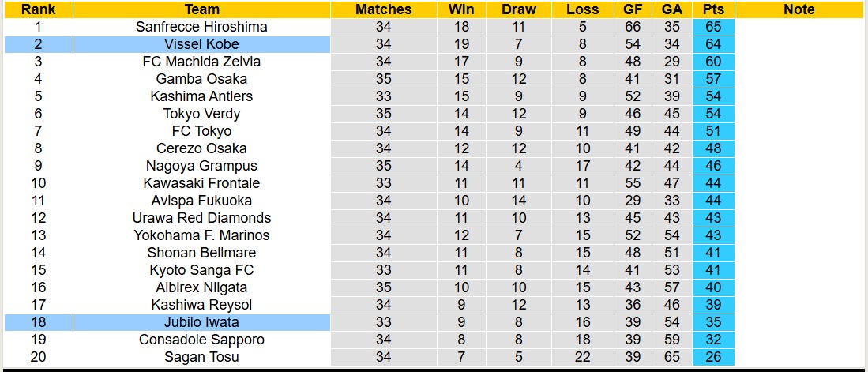
Task: Click the highlighted Jubilo Iwata team
Action: [201, 322]
